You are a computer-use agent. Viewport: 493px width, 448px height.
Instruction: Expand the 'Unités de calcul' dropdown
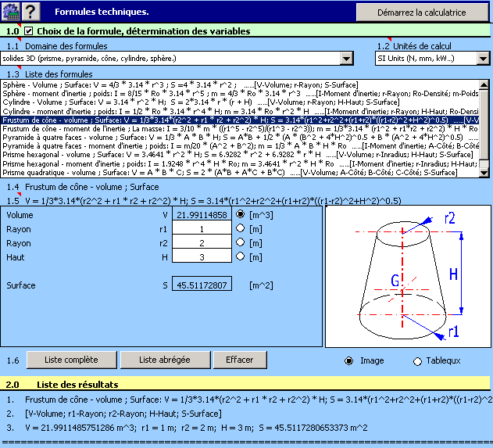[483, 59]
